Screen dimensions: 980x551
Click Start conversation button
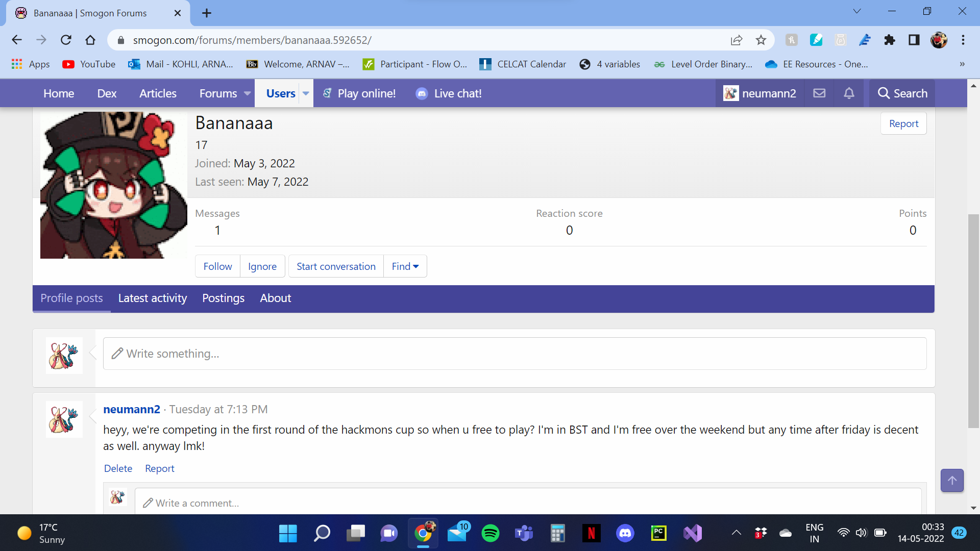pos(336,266)
